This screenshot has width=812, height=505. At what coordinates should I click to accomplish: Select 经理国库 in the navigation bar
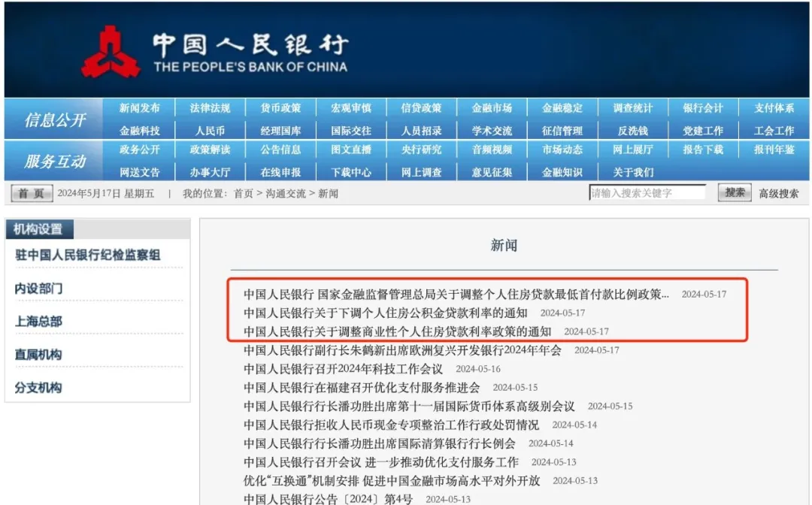(280, 131)
